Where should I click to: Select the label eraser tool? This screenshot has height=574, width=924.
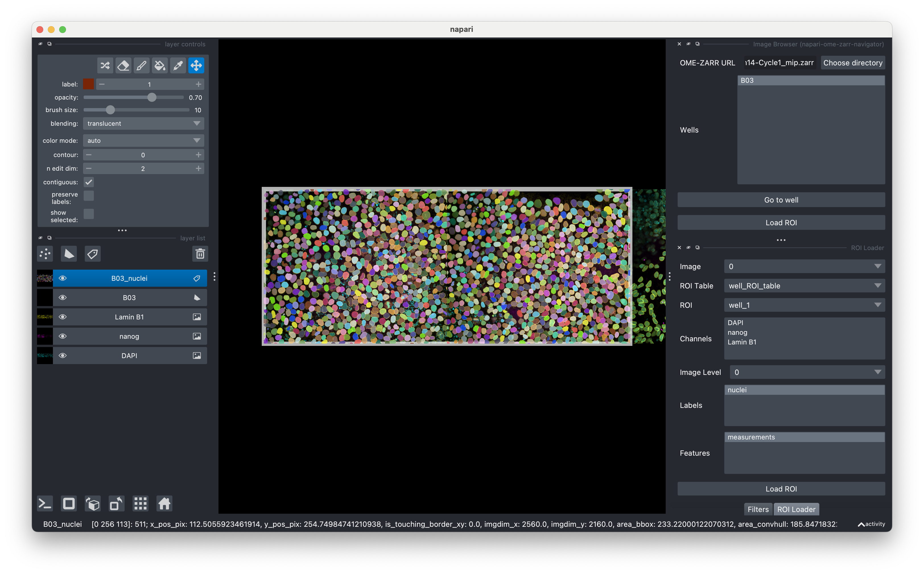[x=123, y=66]
